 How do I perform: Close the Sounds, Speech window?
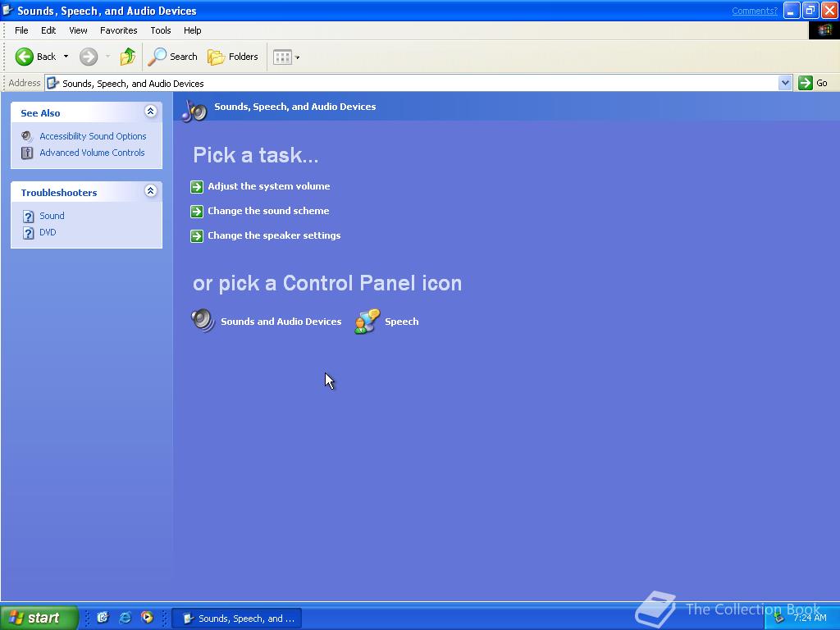pos(829,10)
